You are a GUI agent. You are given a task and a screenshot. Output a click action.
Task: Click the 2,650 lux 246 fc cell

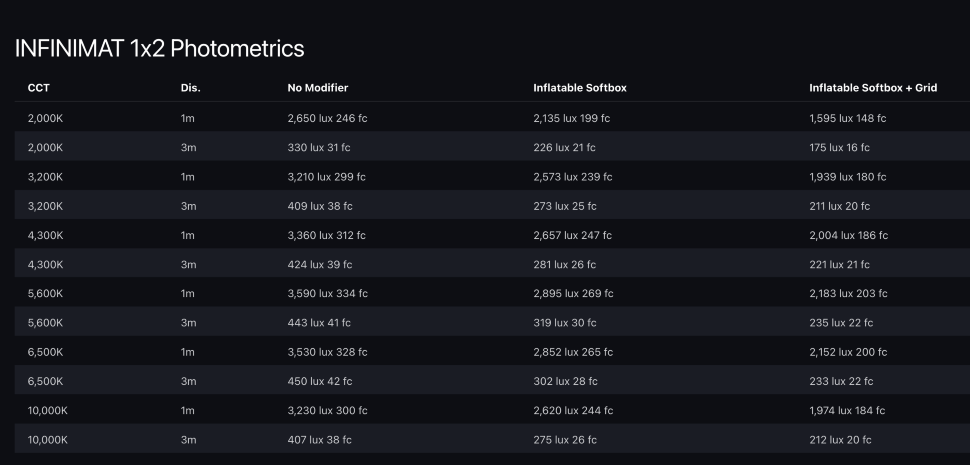tap(326, 118)
